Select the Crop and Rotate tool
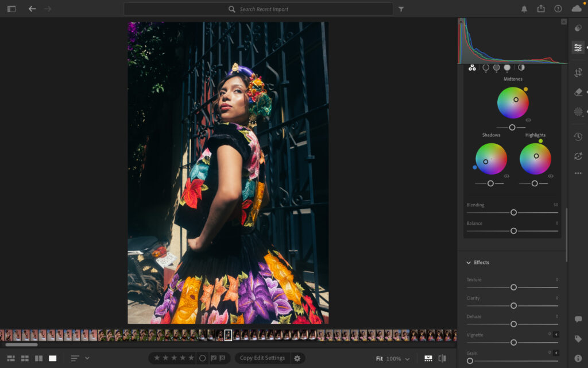Viewport: 588px width, 368px height. pos(578,72)
